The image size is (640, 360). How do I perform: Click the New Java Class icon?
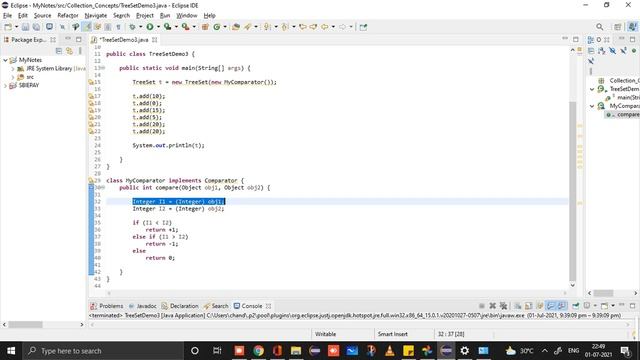coord(217,27)
